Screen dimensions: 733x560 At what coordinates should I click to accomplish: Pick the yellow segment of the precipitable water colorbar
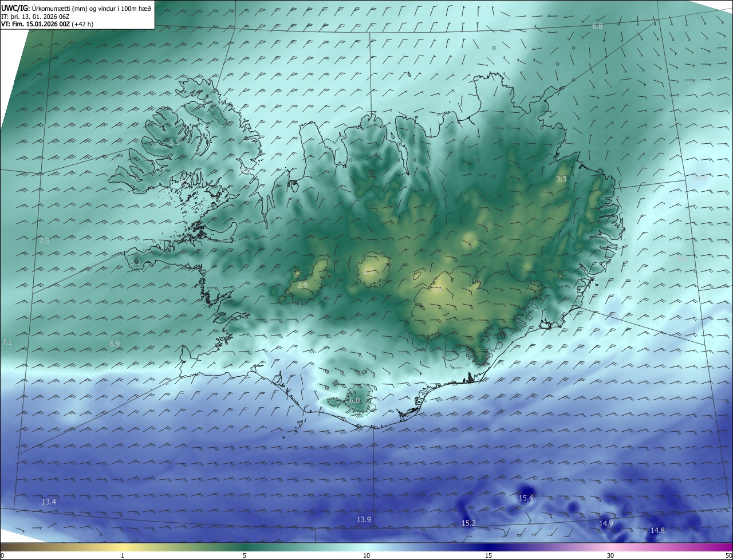click(x=123, y=547)
